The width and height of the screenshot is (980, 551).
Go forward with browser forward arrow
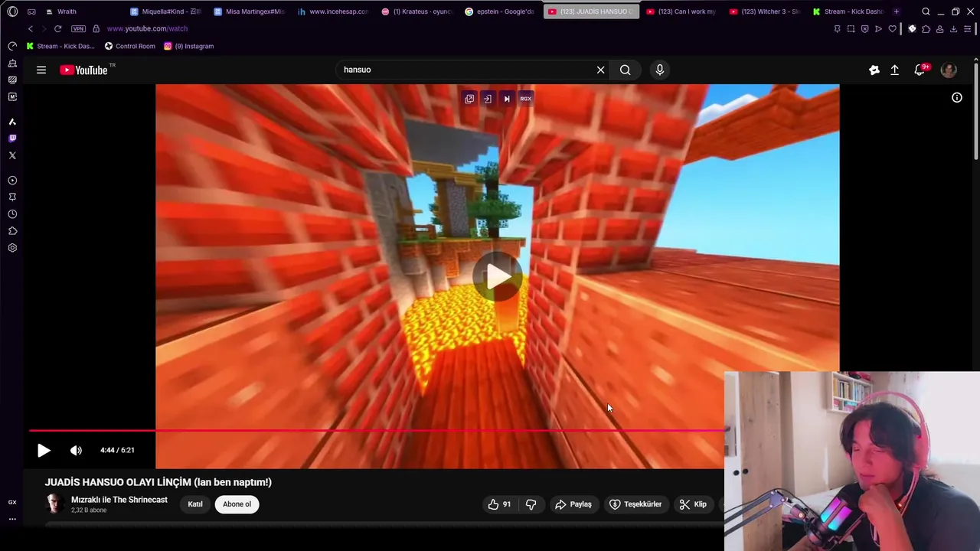click(44, 28)
